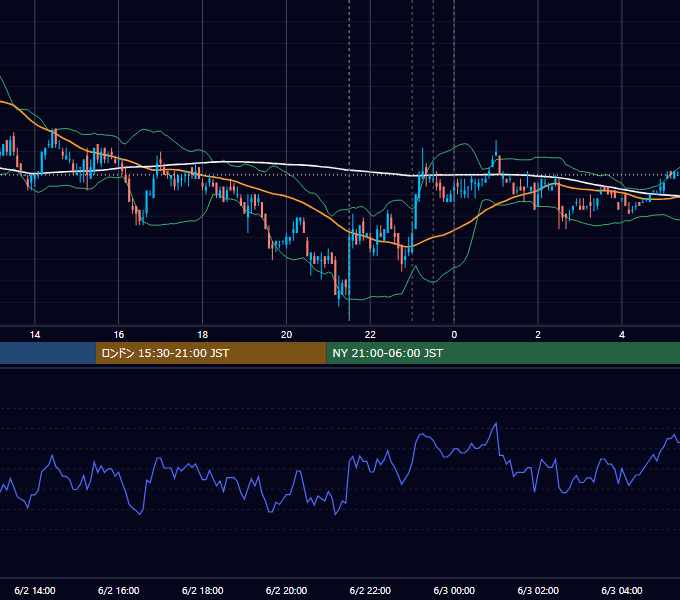The width and height of the screenshot is (680, 600).
Task: Click the 6/2 16:00 time label
Action: [x=118, y=590]
